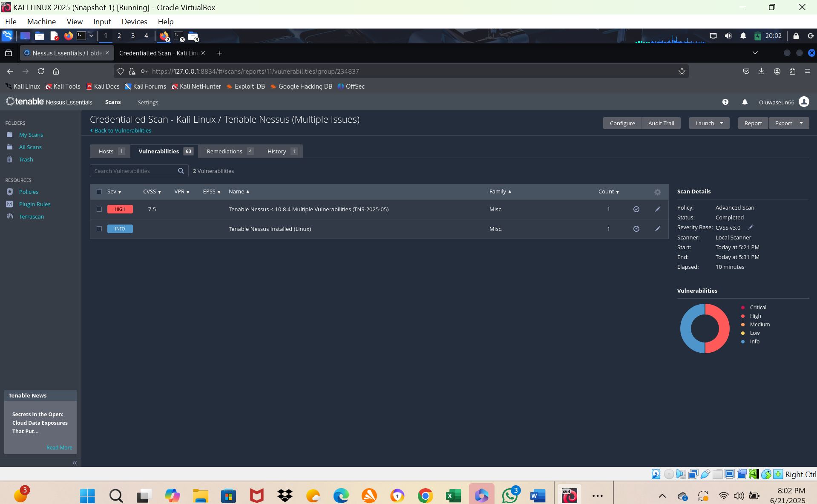Open Terrascan in Resources
Image resolution: width=817 pixels, height=504 pixels.
click(x=32, y=216)
